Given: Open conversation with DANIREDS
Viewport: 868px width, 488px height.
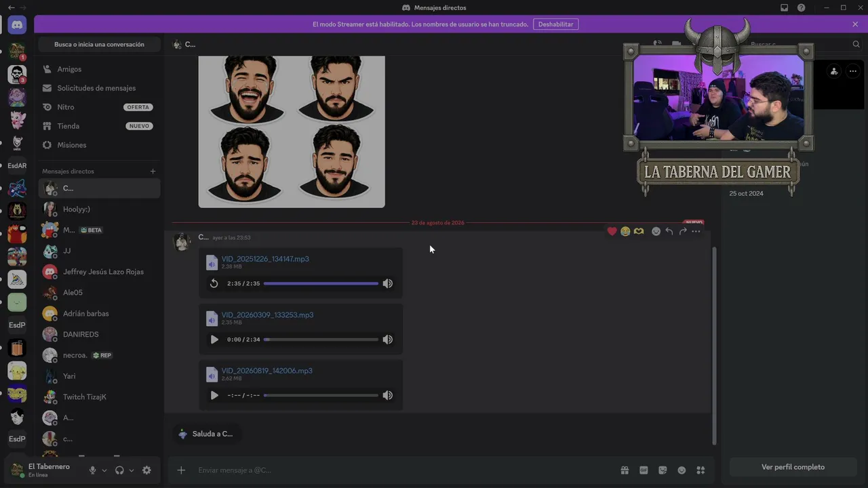Looking at the screenshot, I should [x=100, y=334].
